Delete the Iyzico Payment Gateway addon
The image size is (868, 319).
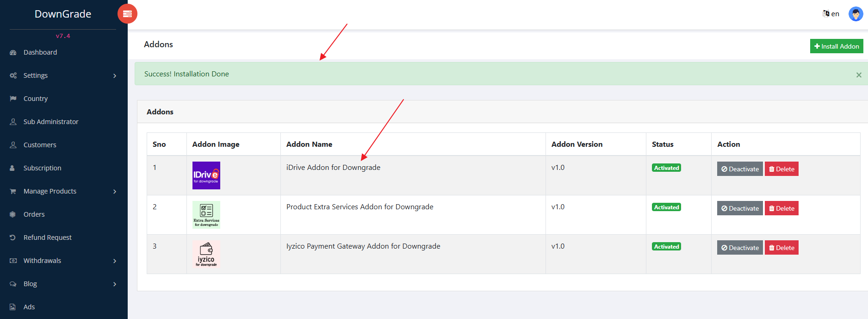781,248
